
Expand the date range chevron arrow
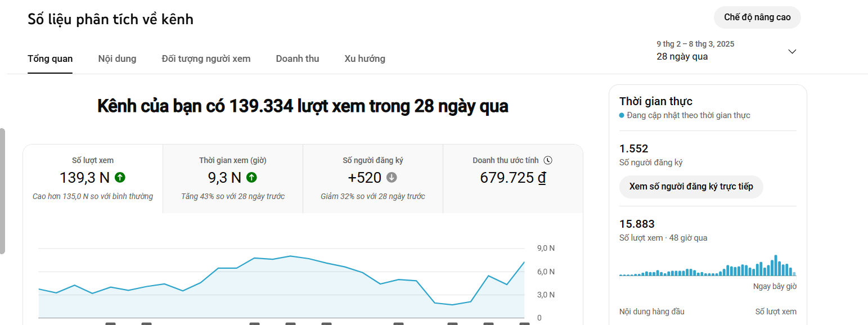tap(792, 51)
